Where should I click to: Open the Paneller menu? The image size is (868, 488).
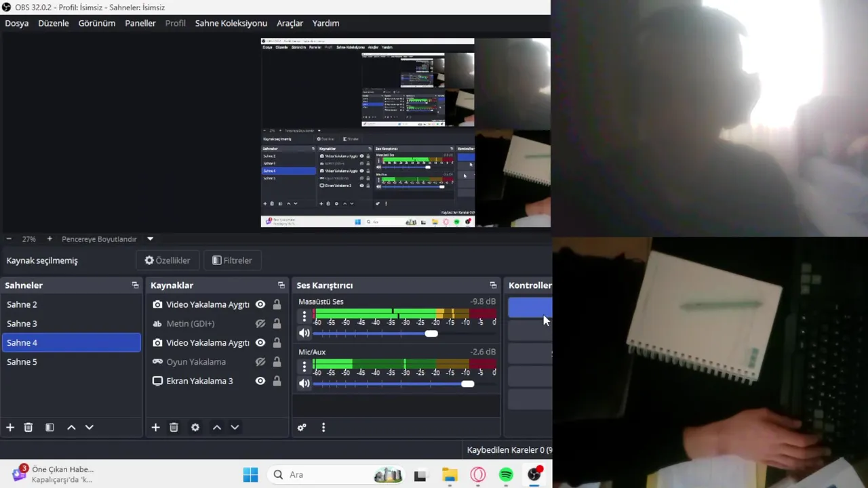(140, 23)
